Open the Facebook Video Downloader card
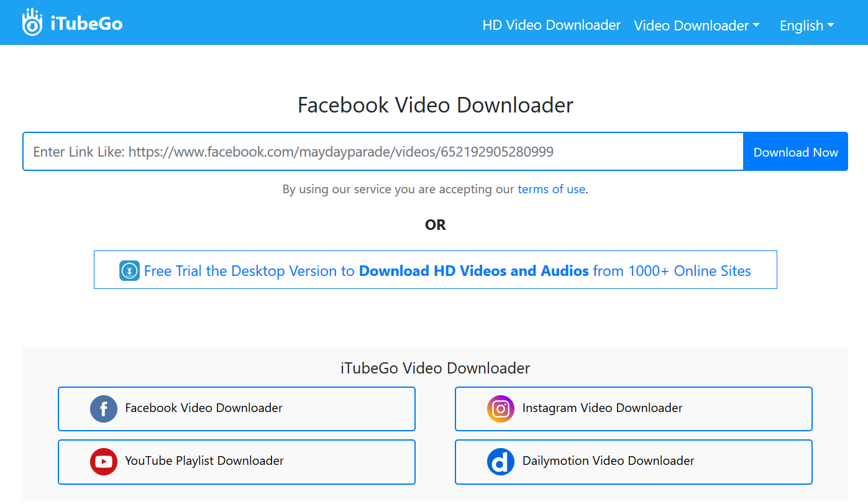Image resolution: width=868 pixels, height=504 pixels. tap(237, 409)
